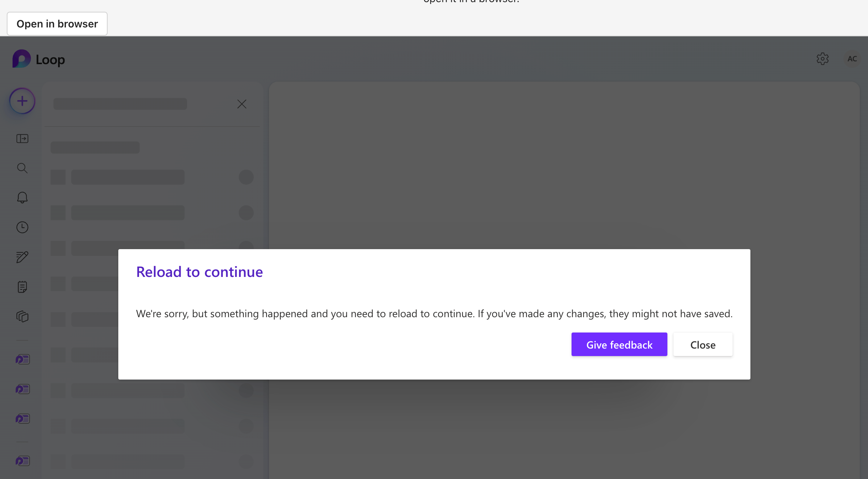The height and width of the screenshot is (479, 868).
Task: Open the Recent clock icon
Action: (x=22, y=227)
